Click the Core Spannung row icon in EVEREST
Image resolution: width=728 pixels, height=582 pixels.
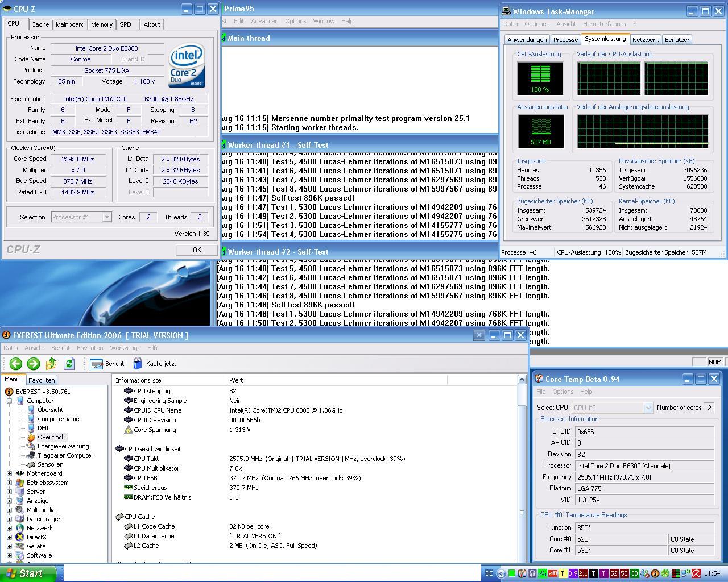[x=128, y=430]
